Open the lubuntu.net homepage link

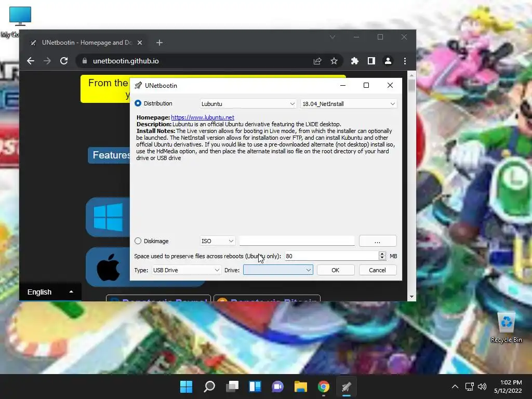[x=203, y=117]
